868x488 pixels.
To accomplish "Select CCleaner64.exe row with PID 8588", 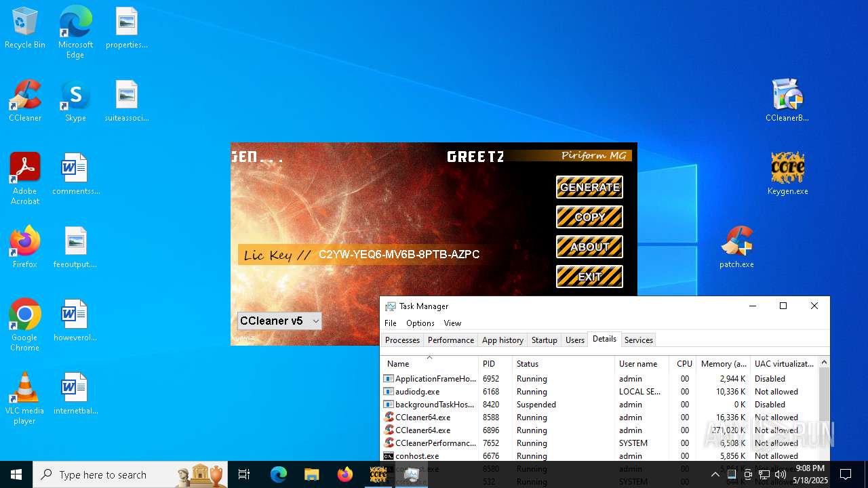I will point(599,418).
